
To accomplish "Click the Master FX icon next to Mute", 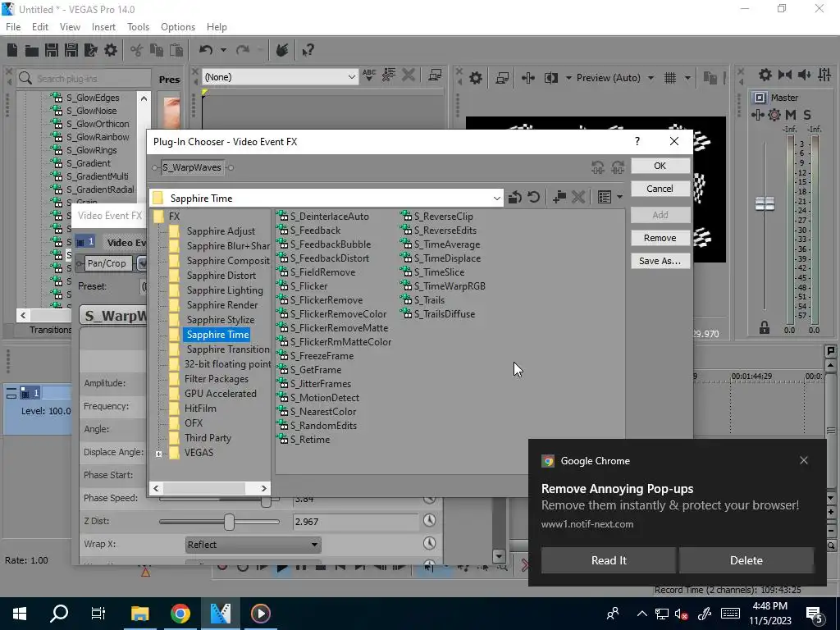I will point(774,115).
